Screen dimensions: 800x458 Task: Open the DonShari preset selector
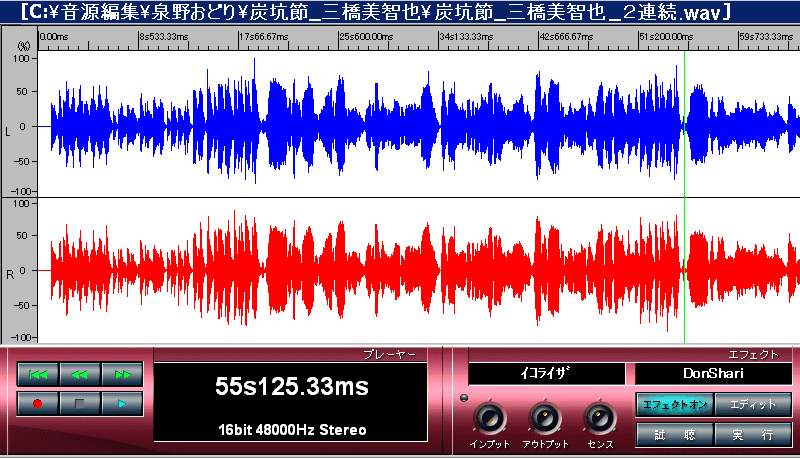(714, 373)
